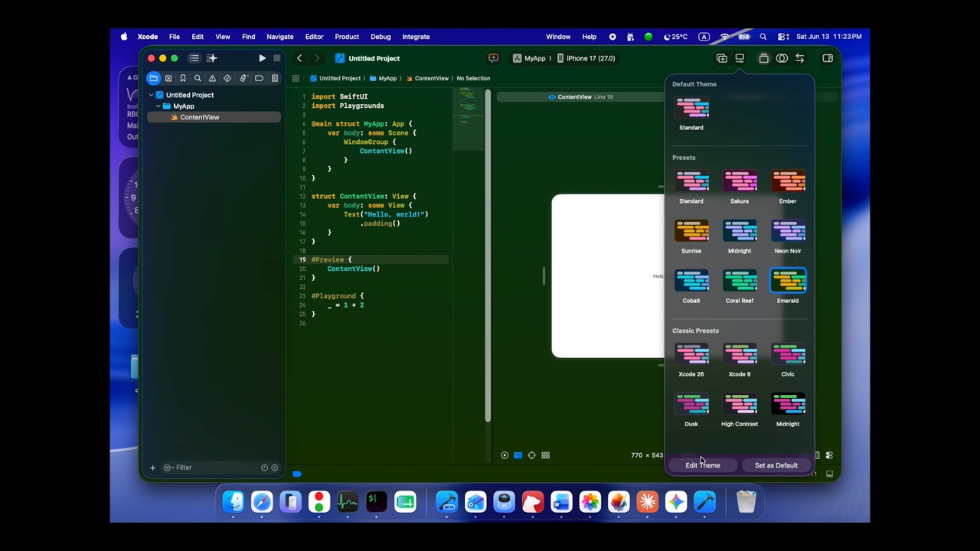Image resolution: width=980 pixels, height=551 pixels.
Task: Toggle the navigator list view button
Action: pyautogui.click(x=194, y=58)
